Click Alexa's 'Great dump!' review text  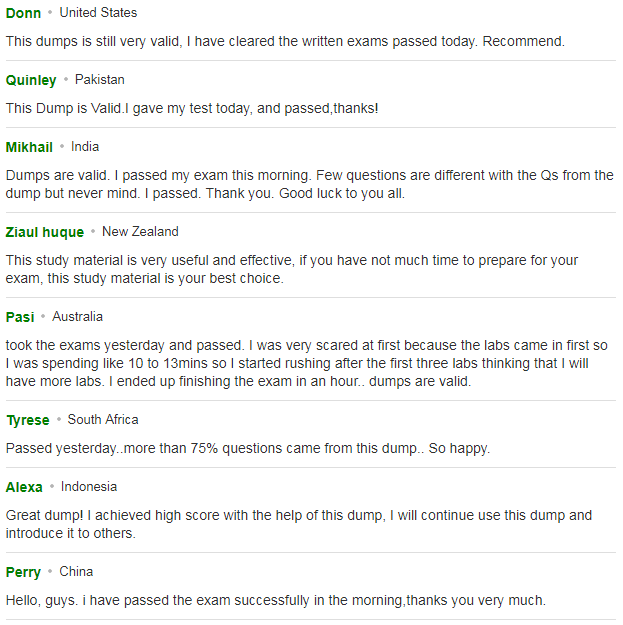pos(299,524)
